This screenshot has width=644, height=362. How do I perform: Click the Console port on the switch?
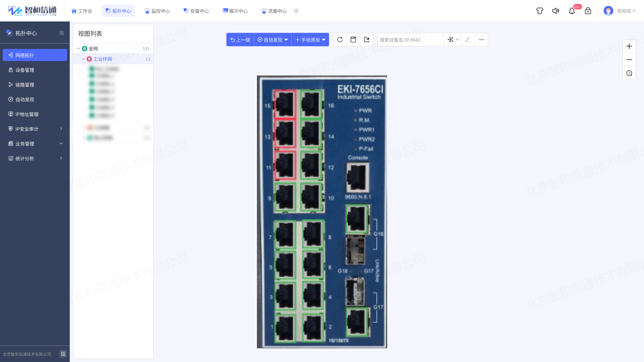coord(357,178)
